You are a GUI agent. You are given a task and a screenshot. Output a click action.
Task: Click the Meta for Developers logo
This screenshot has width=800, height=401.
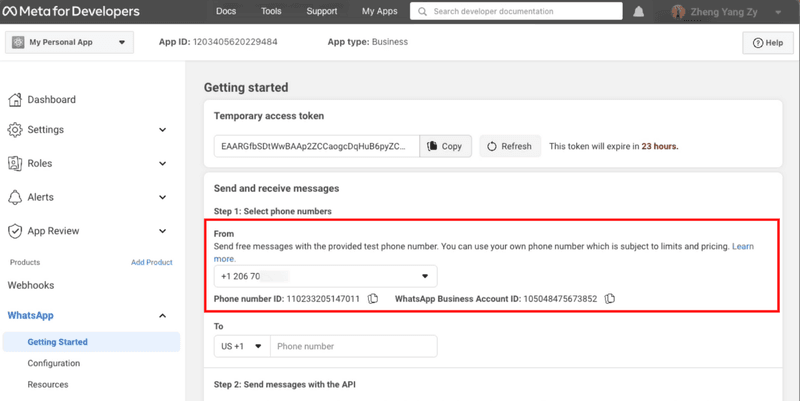pos(71,11)
